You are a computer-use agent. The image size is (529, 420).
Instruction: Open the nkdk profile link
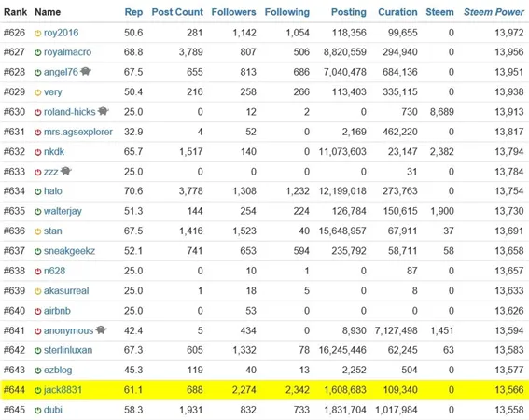click(x=54, y=152)
